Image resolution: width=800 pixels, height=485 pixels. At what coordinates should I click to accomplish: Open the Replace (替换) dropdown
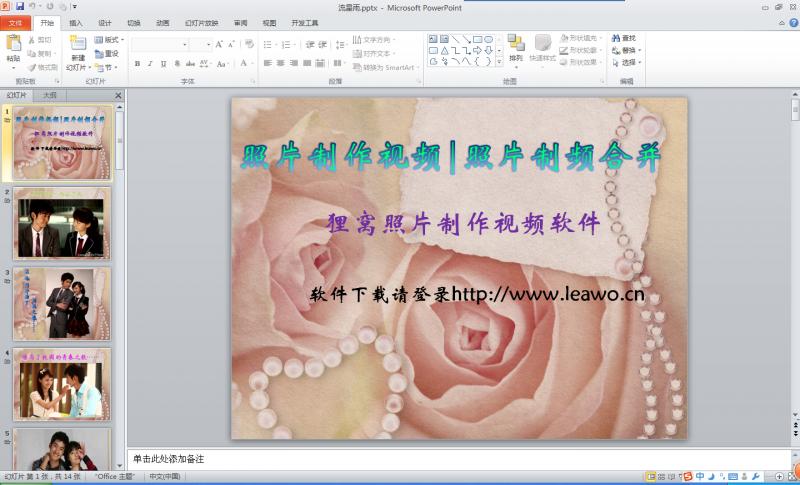[626, 50]
